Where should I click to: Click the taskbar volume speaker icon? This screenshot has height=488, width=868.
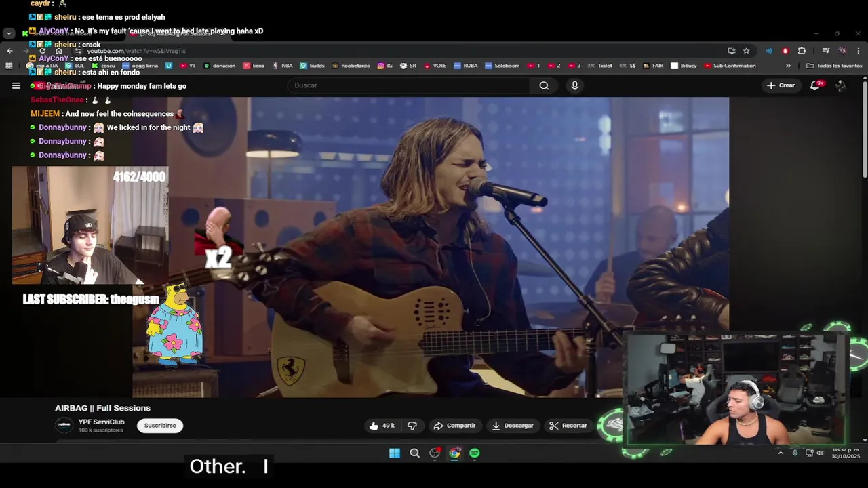pos(820,453)
